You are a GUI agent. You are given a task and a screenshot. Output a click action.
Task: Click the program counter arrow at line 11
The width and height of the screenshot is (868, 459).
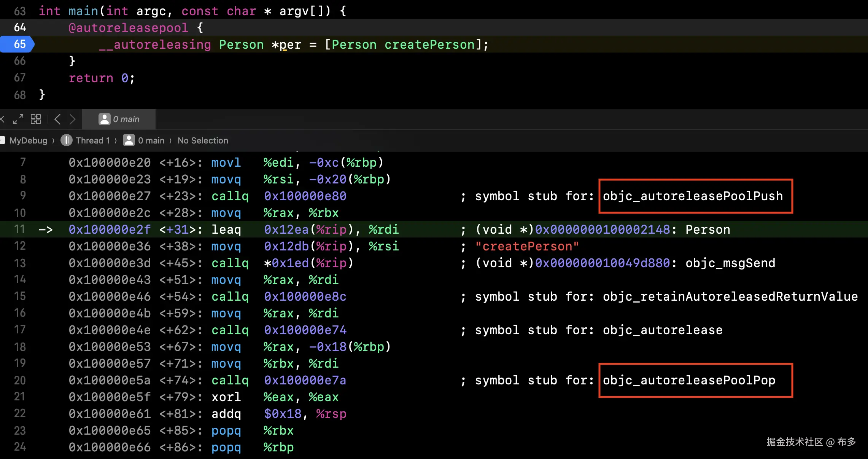click(x=45, y=229)
